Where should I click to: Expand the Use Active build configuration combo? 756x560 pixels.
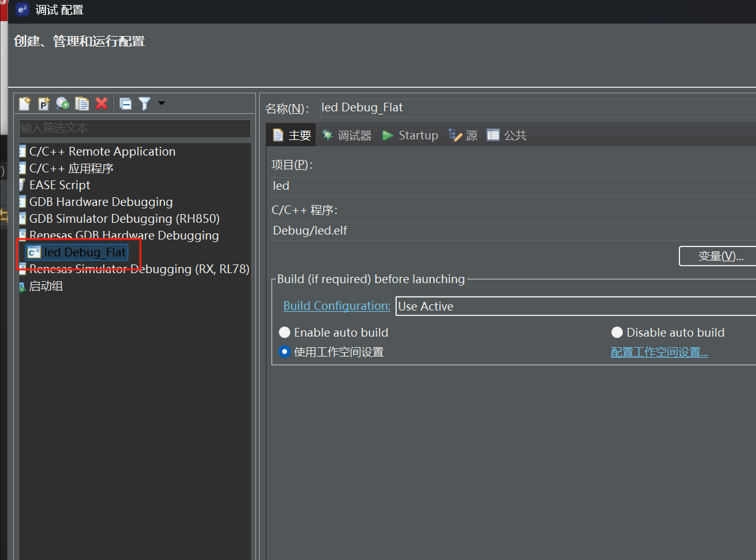tap(576, 306)
